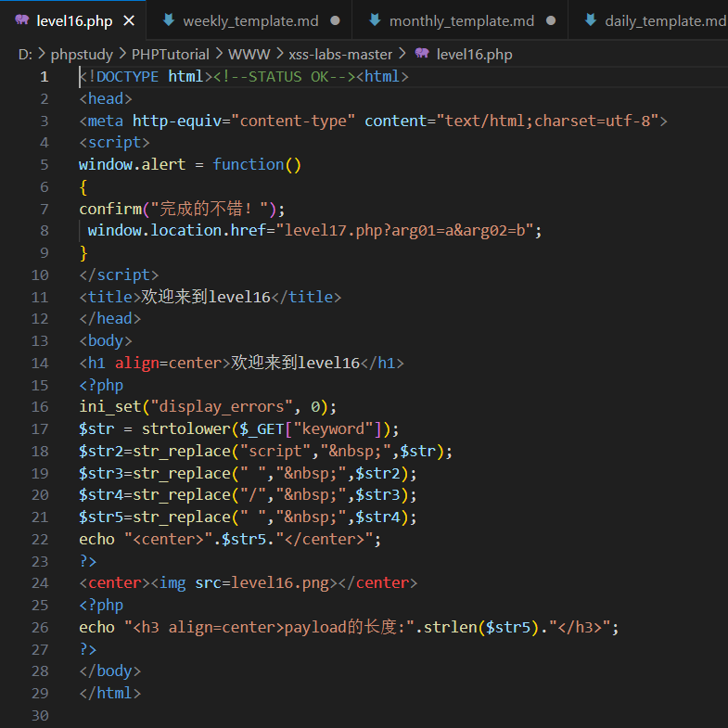Click line number 1 in the gutter
Viewport: 728px width, 728px height.
(45, 77)
